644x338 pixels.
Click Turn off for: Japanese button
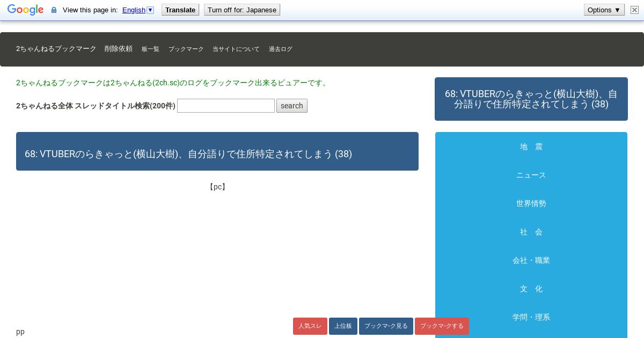(242, 10)
